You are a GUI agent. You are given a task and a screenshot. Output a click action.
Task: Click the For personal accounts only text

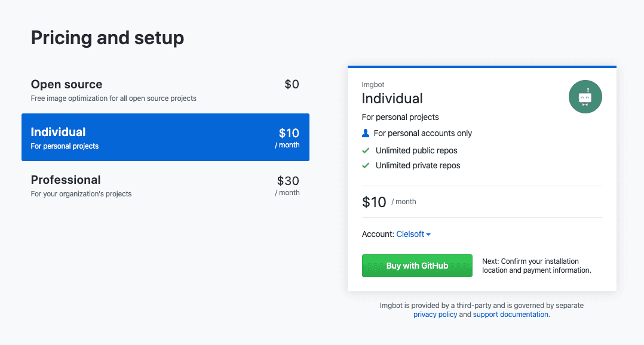point(422,133)
